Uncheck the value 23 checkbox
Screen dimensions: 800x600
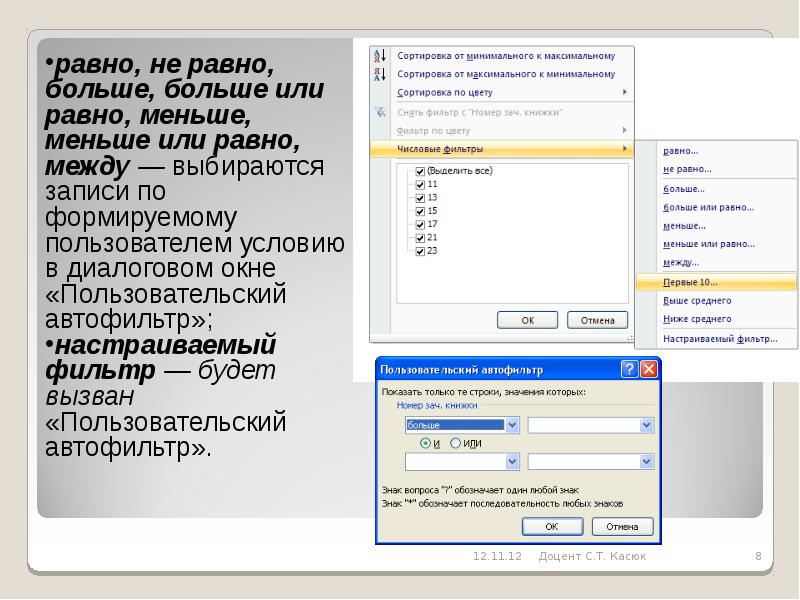click(x=420, y=251)
